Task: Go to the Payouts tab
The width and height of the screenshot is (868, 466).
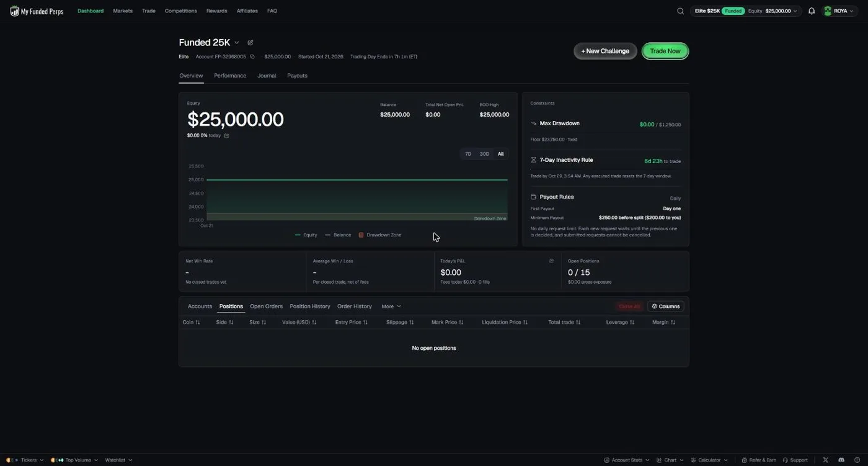Action: tap(297, 76)
